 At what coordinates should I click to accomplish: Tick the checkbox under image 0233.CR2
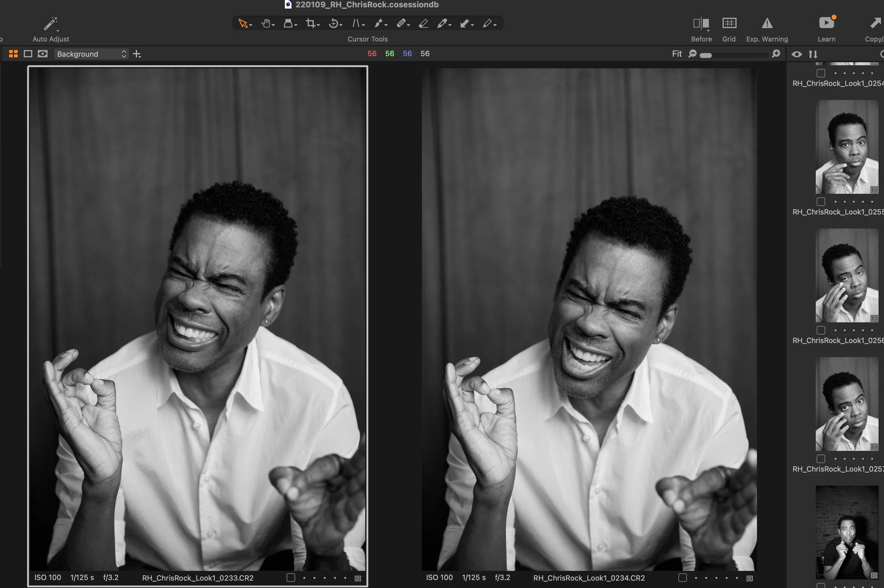tap(291, 577)
